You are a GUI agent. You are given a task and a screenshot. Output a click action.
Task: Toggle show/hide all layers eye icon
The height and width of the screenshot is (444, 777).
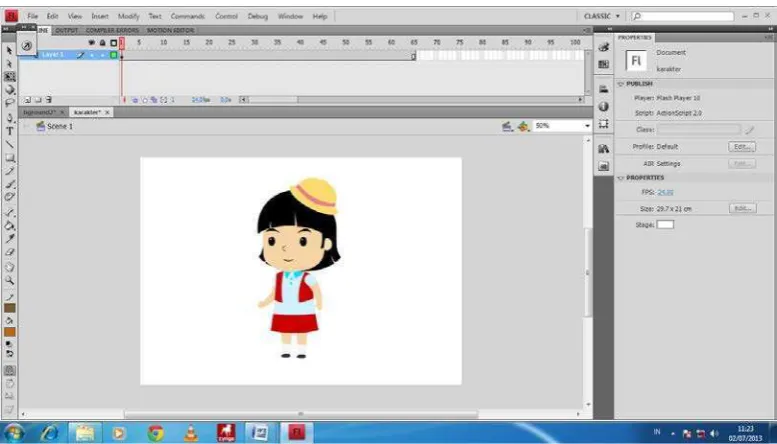(x=92, y=43)
